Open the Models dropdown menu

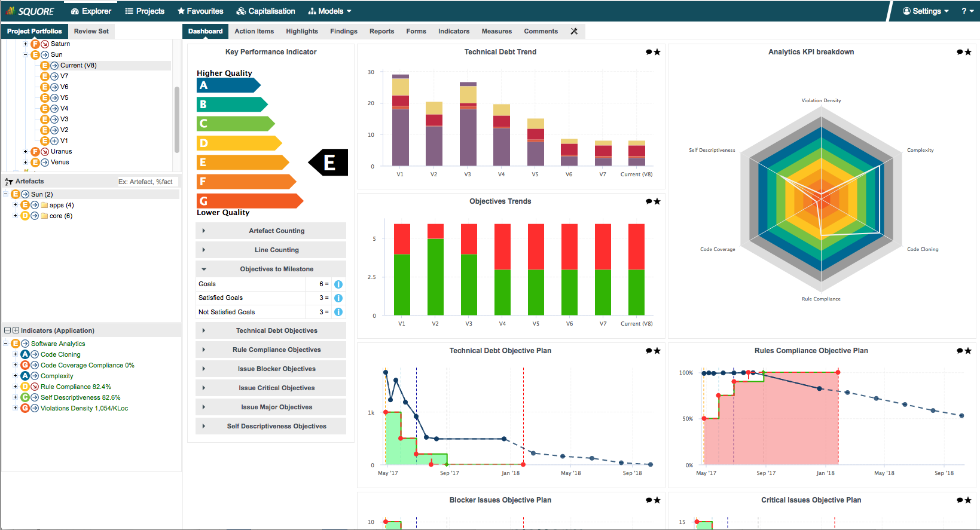pyautogui.click(x=329, y=11)
